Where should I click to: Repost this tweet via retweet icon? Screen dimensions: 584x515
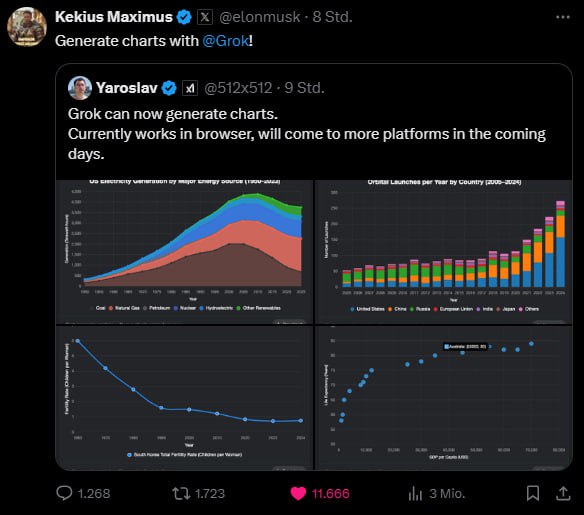181,493
